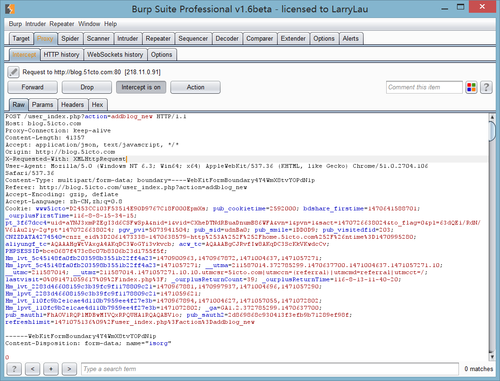The height and width of the screenshot is (381, 500).
Task: View the Alerts tab
Action: [x=351, y=39]
